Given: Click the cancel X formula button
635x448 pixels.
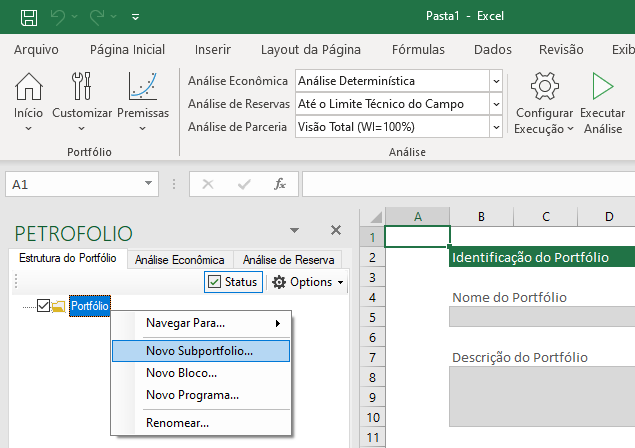Looking at the screenshot, I should [208, 184].
